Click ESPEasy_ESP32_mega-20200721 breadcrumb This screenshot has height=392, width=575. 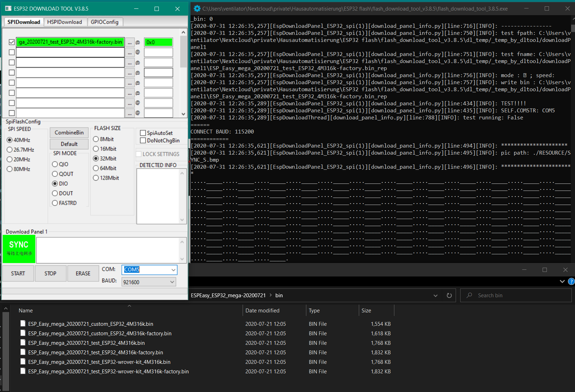pyautogui.click(x=228, y=295)
